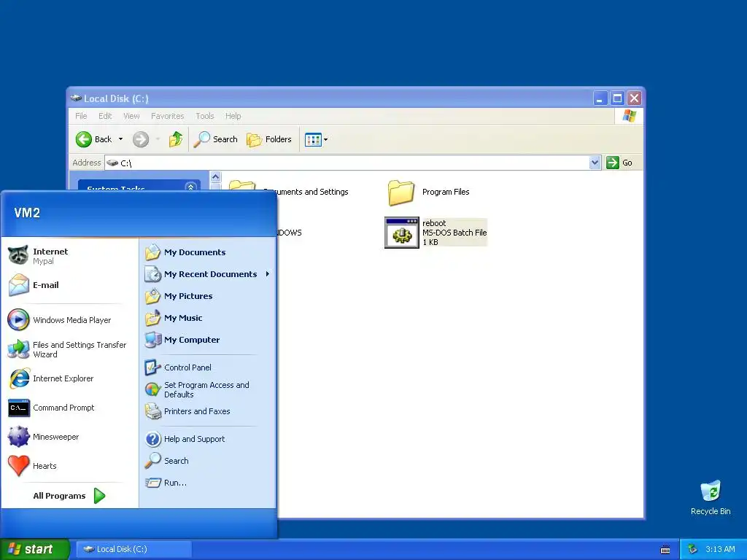This screenshot has width=747, height=560.
Task: Maximize the Local Disk (C:) window
Action: (617, 98)
